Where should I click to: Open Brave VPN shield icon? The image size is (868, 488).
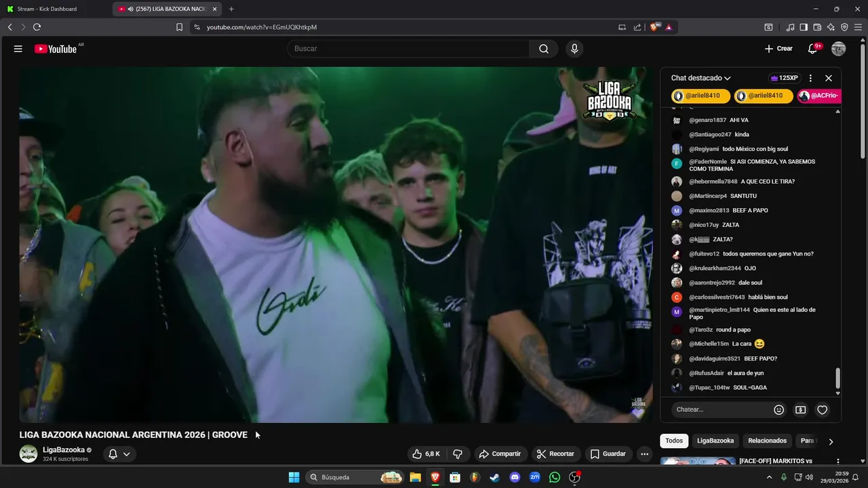coord(844,27)
